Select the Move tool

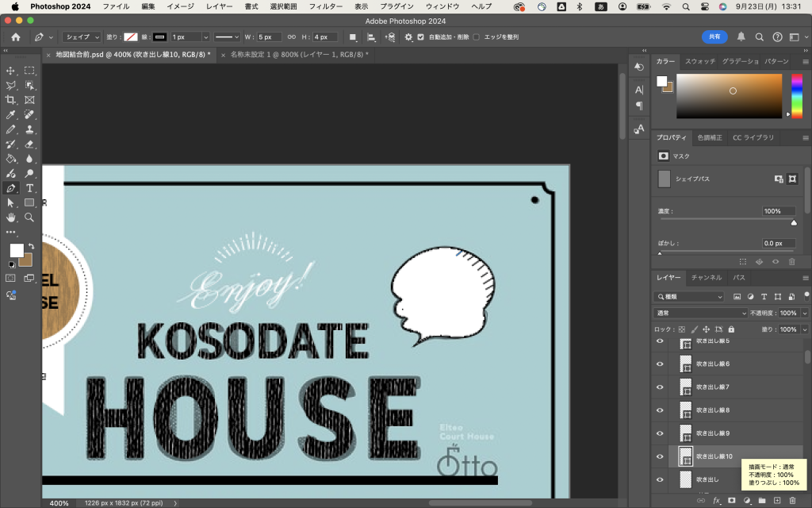pos(11,71)
